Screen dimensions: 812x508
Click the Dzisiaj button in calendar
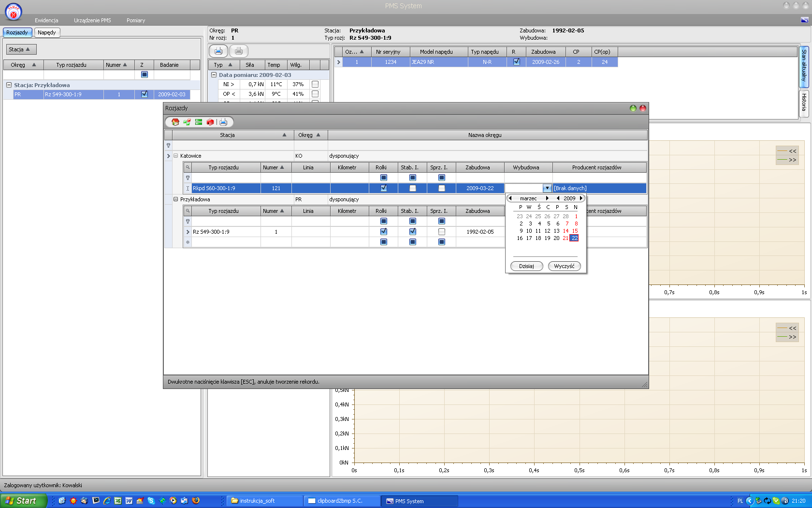click(527, 266)
